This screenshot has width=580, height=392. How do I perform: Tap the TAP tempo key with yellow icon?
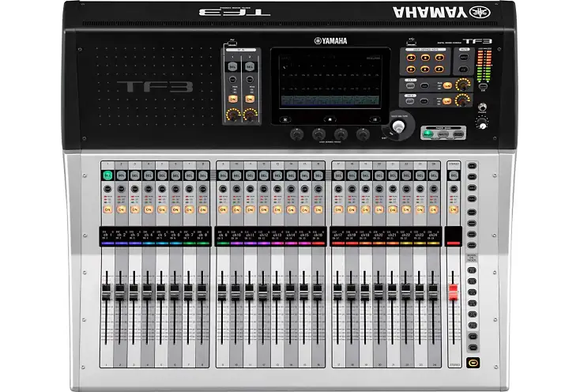click(x=473, y=363)
